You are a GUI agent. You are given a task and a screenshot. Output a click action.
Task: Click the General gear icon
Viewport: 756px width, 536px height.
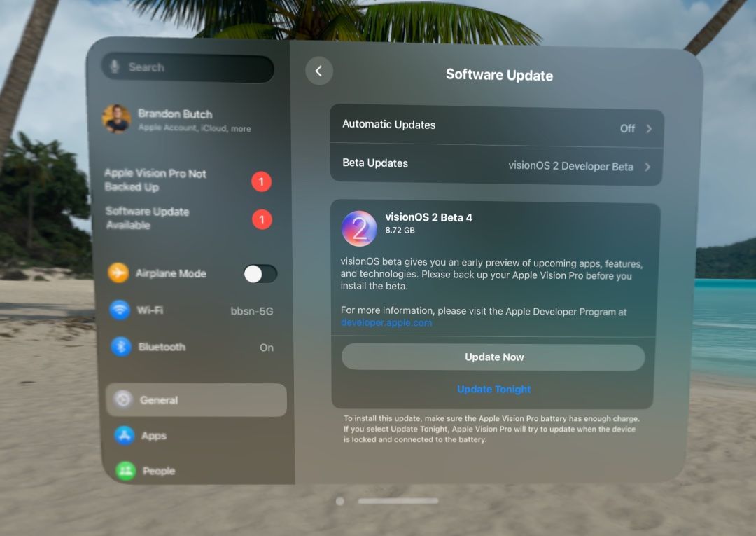point(123,399)
